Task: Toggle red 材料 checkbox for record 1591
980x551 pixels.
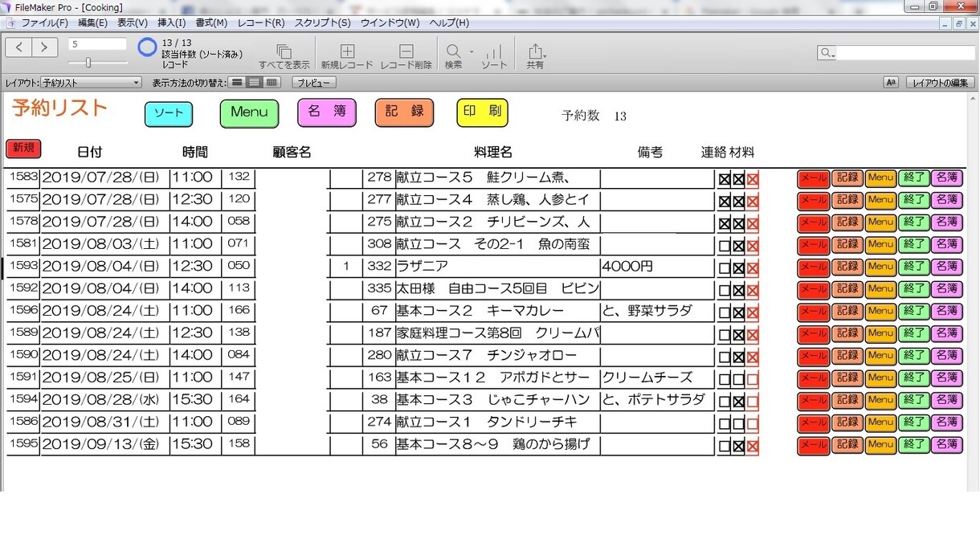Action: [x=753, y=379]
